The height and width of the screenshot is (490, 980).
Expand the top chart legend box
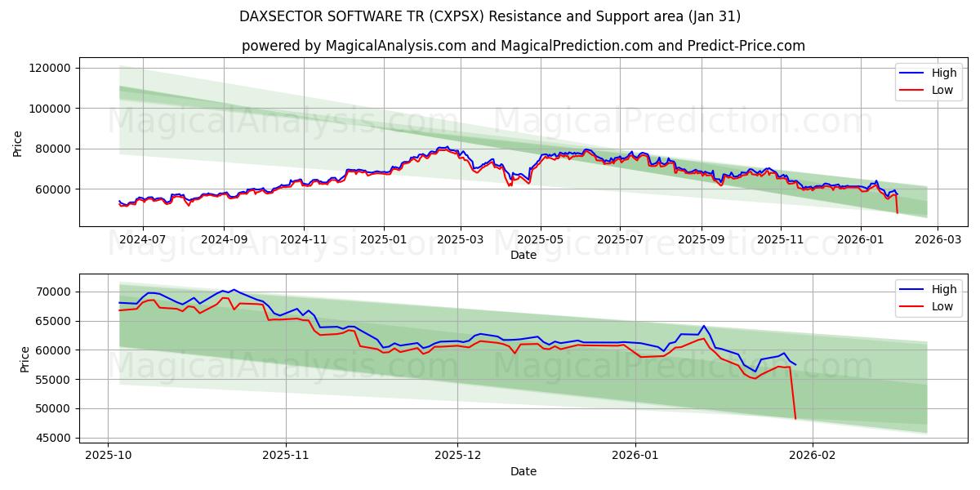pyautogui.click(x=927, y=81)
